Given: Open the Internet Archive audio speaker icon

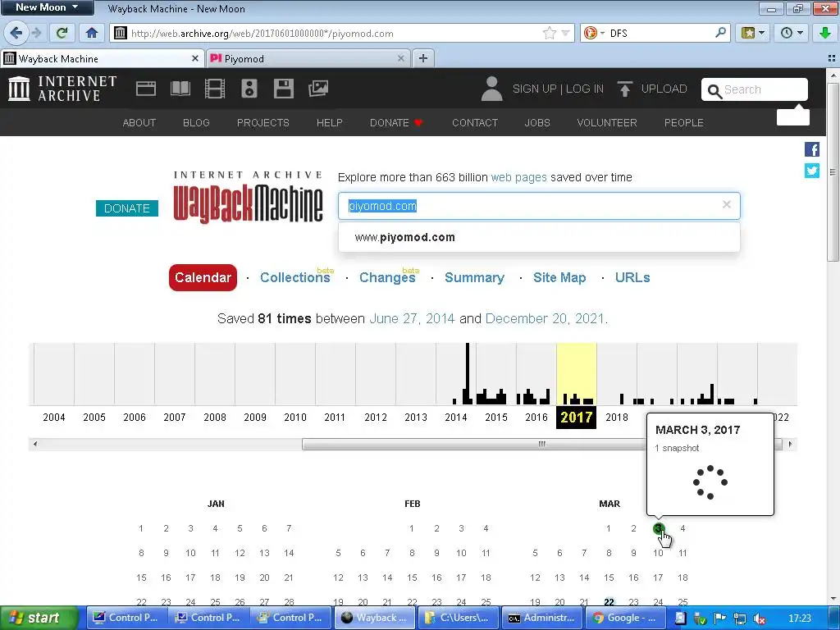Looking at the screenshot, I should pyautogui.click(x=249, y=89).
